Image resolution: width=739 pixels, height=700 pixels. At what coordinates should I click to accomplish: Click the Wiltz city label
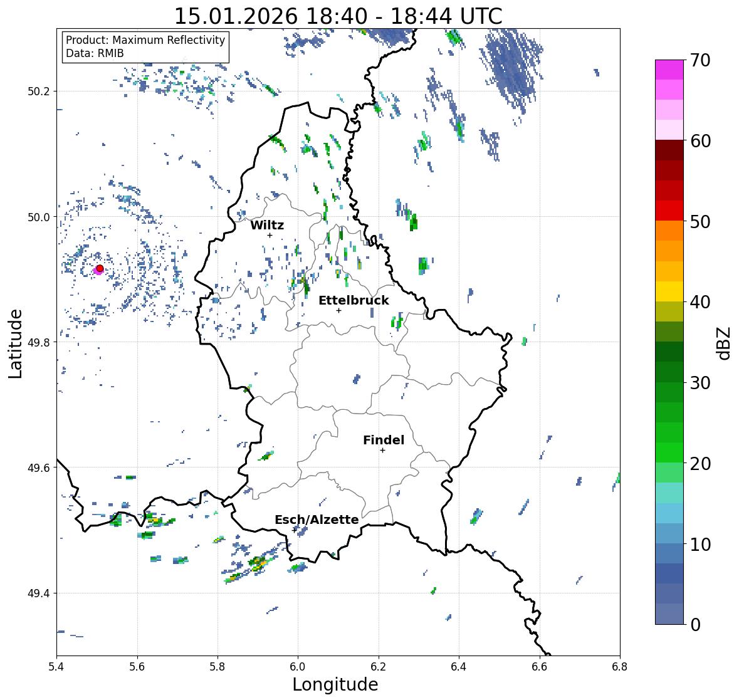tap(267, 225)
